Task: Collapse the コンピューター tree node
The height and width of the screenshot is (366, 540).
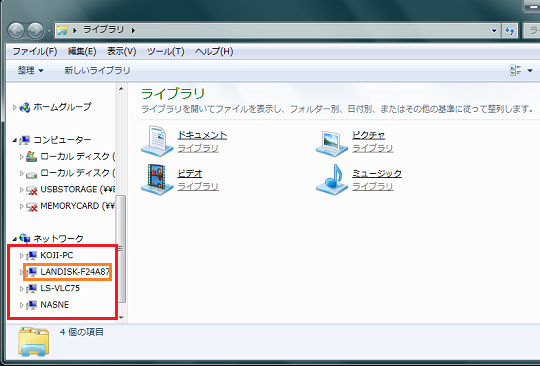Action: click(x=14, y=140)
